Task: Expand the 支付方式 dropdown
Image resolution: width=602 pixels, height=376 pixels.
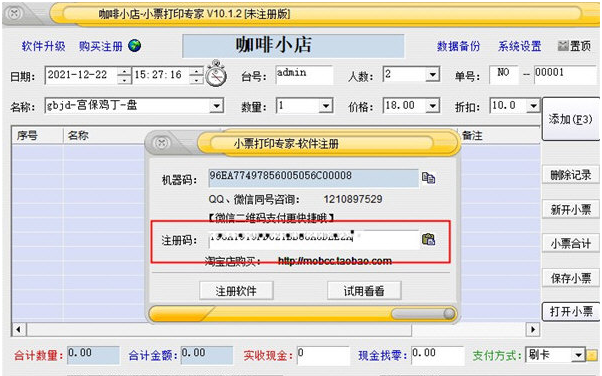Action: tap(578, 355)
